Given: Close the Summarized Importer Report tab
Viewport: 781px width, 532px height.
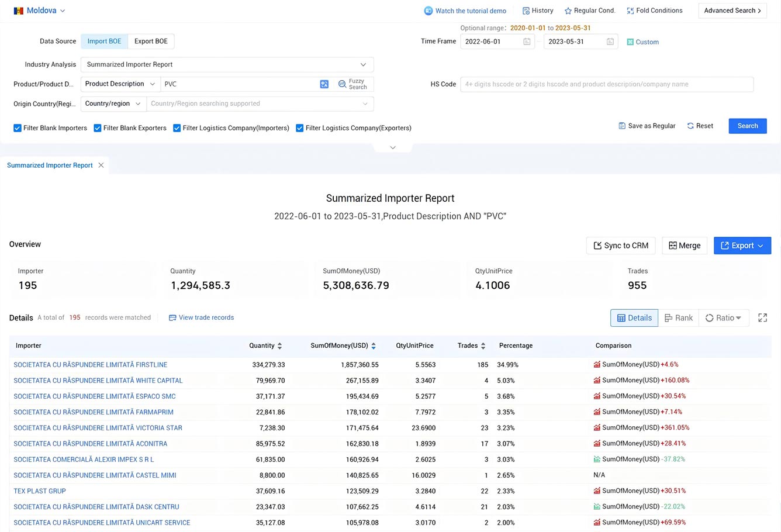Looking at the screenshot, I should coord(101,165).
